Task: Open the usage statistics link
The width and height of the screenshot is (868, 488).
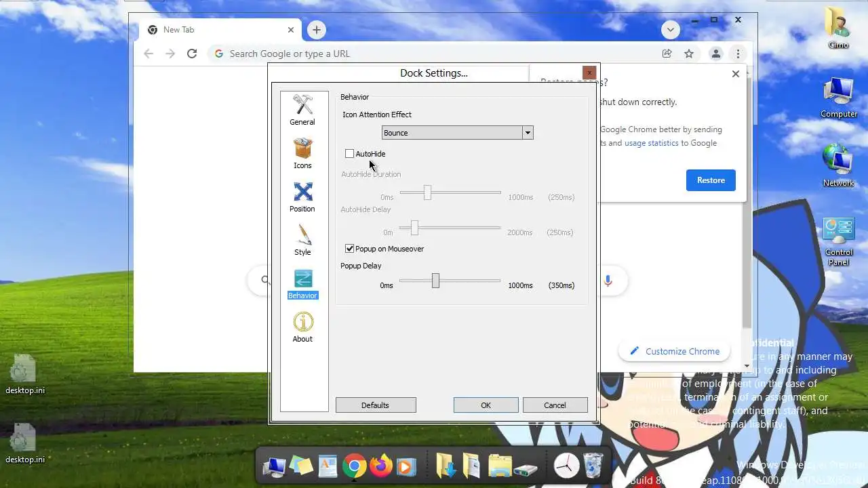Action: [652, 143]
